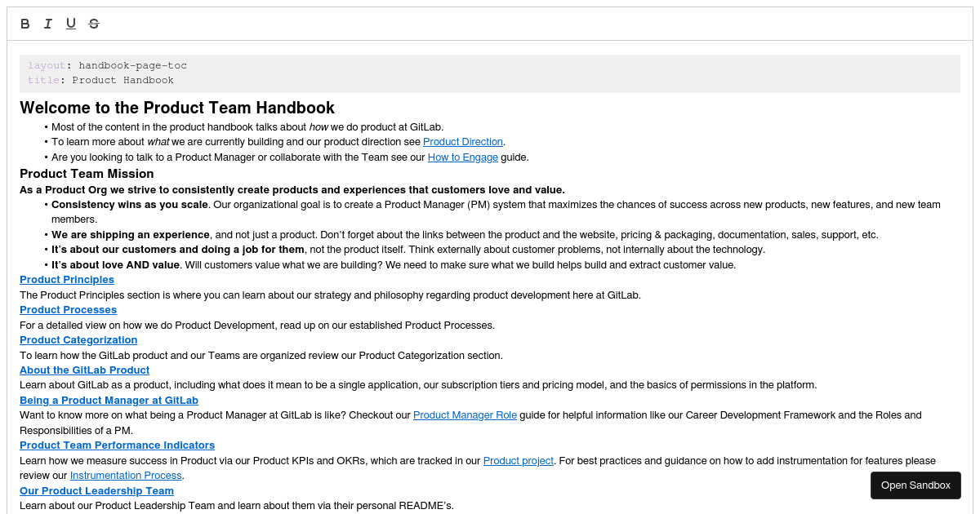Open Our Product Leadership Team link

96,490
